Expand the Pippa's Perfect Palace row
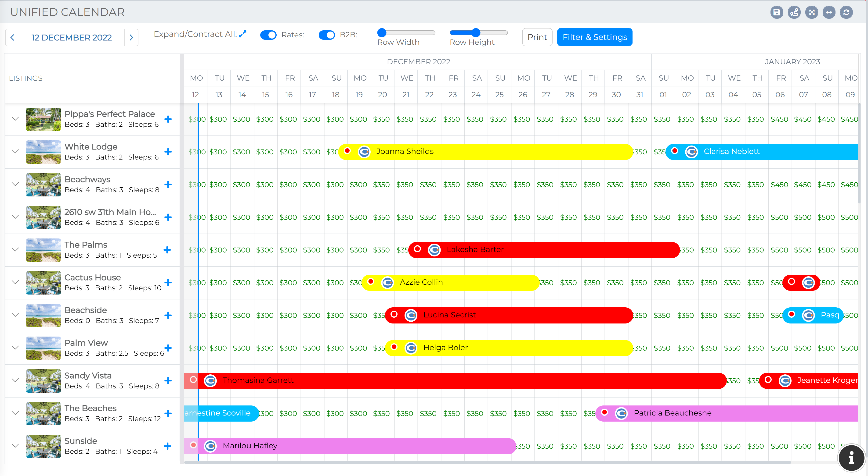 (15, 119)
